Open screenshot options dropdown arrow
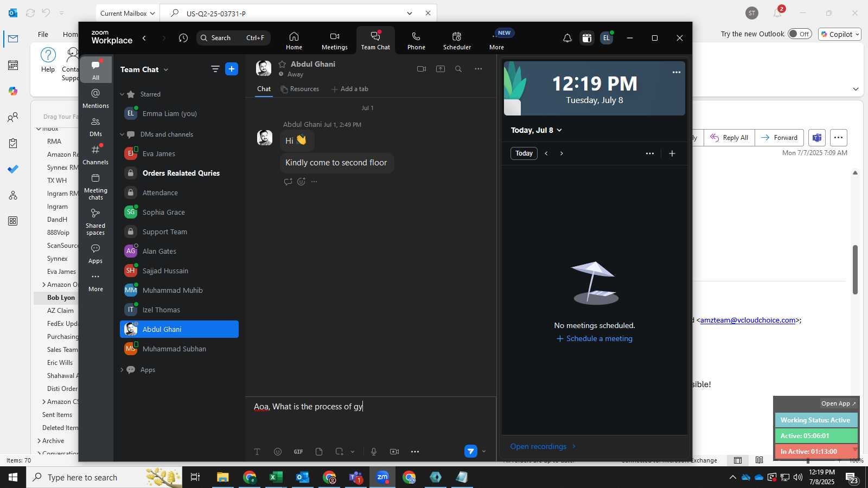The height and width of the screenshot is (488, 868). [x=353, y=452]
